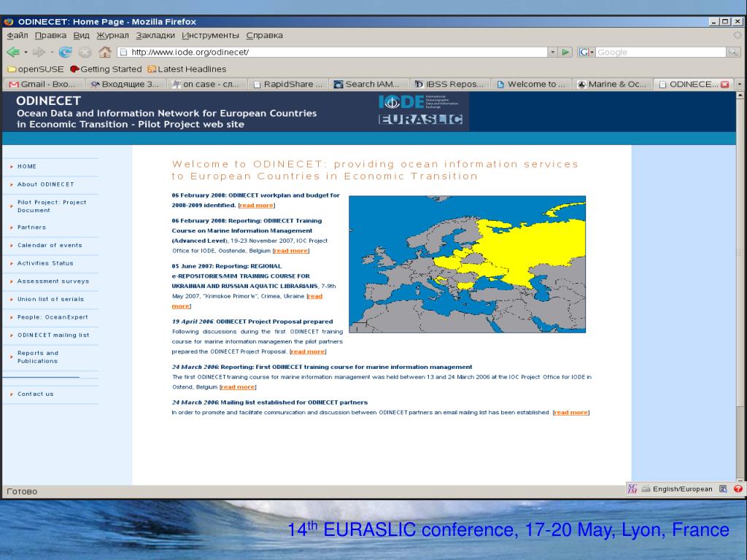Click the Stop loading icon
Viewport: 747px width, 560px height.
[x=85, y=52]
